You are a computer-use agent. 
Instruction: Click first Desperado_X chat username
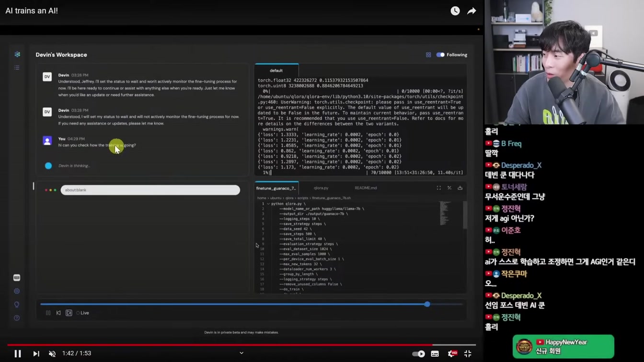pos(521,165)
